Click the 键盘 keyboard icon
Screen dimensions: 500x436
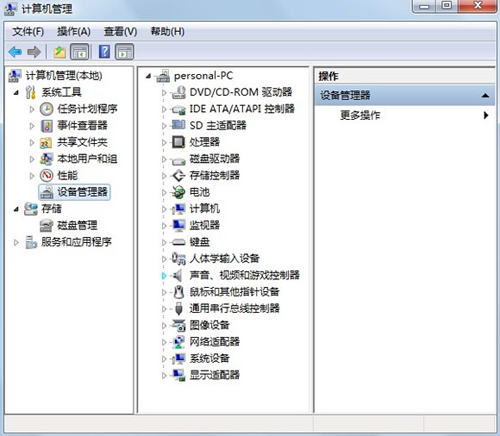(x=179, y=242)
